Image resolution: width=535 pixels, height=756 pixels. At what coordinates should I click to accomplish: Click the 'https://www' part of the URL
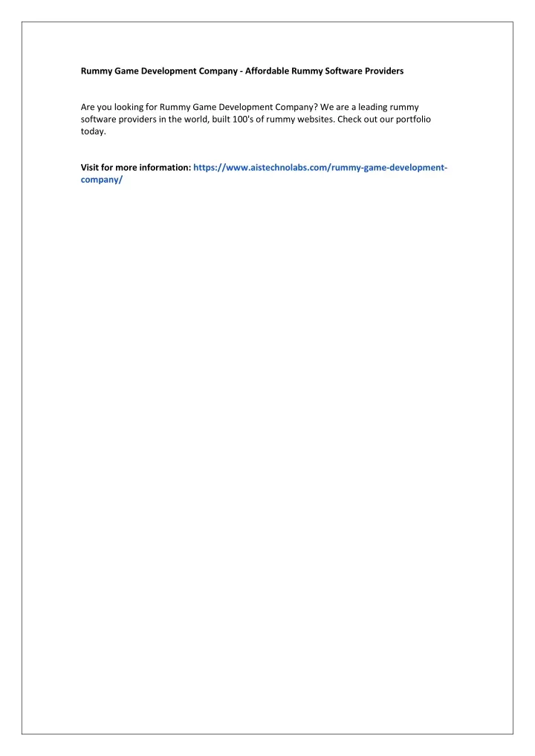click(x=221, y=168)
